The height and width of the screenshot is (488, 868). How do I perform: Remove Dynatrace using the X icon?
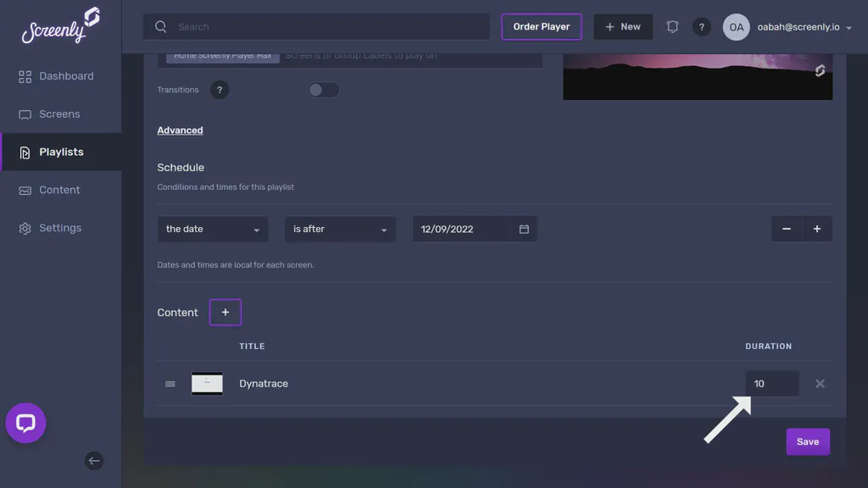(820, 383)
